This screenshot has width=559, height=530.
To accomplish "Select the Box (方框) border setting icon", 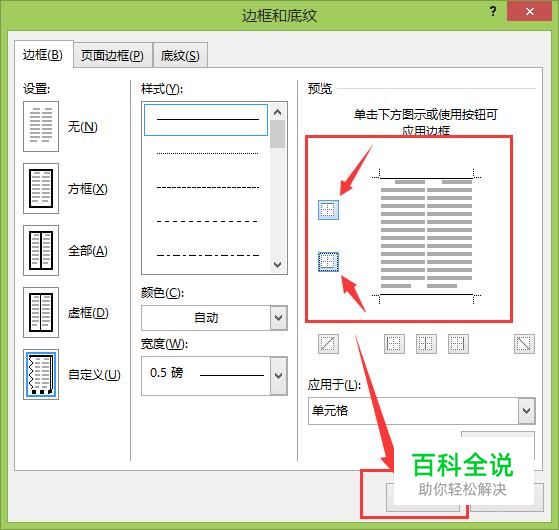I will [41, 189].
